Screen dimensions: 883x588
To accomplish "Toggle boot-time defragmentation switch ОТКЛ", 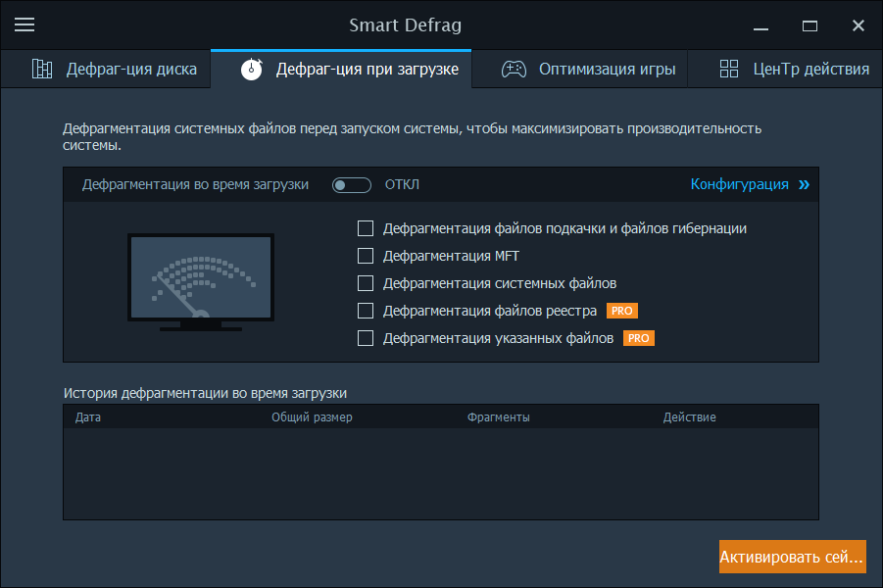I will coord(352,185).
